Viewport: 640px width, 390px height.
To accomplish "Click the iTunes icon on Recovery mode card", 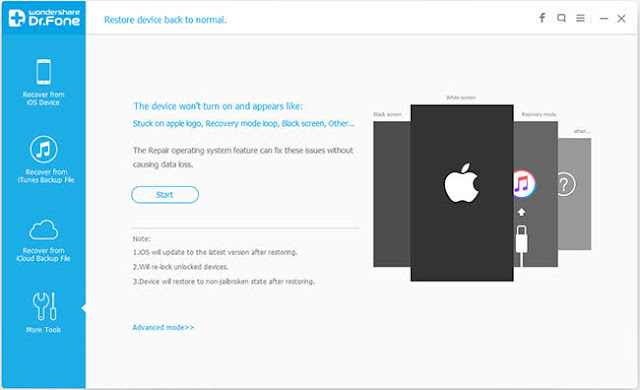I will point(524,184).
